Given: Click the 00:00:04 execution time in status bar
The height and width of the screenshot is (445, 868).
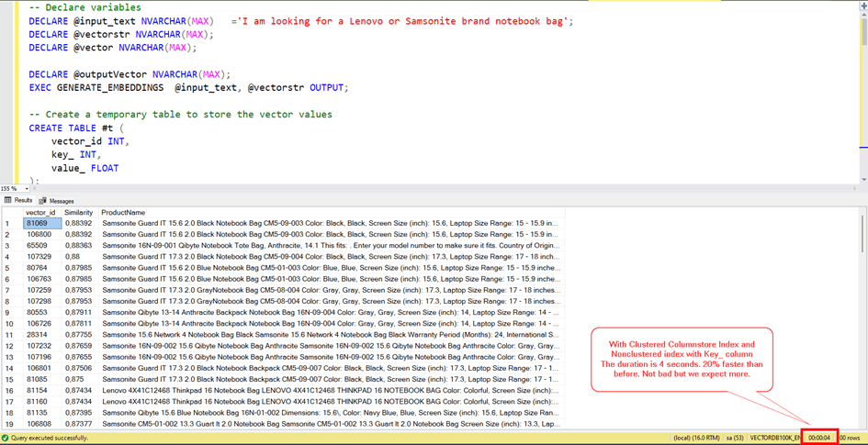Looking at the screenshot, I should (x=817, y=439).
